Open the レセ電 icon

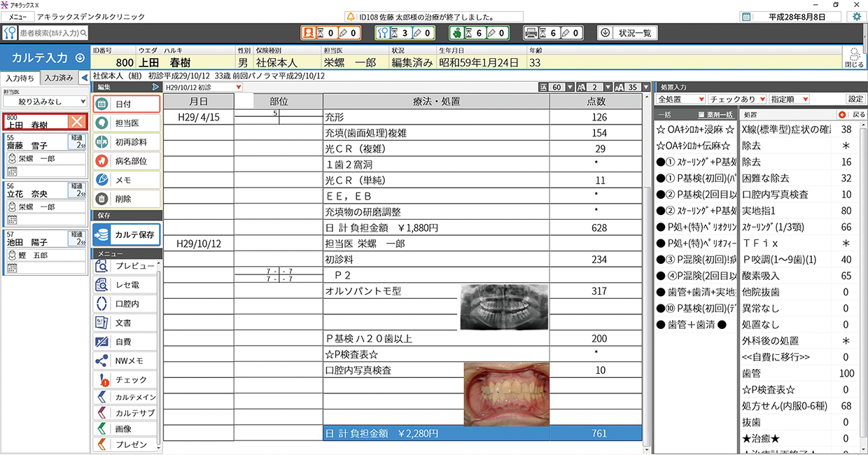pyautogui.click(x=102, y=285)
